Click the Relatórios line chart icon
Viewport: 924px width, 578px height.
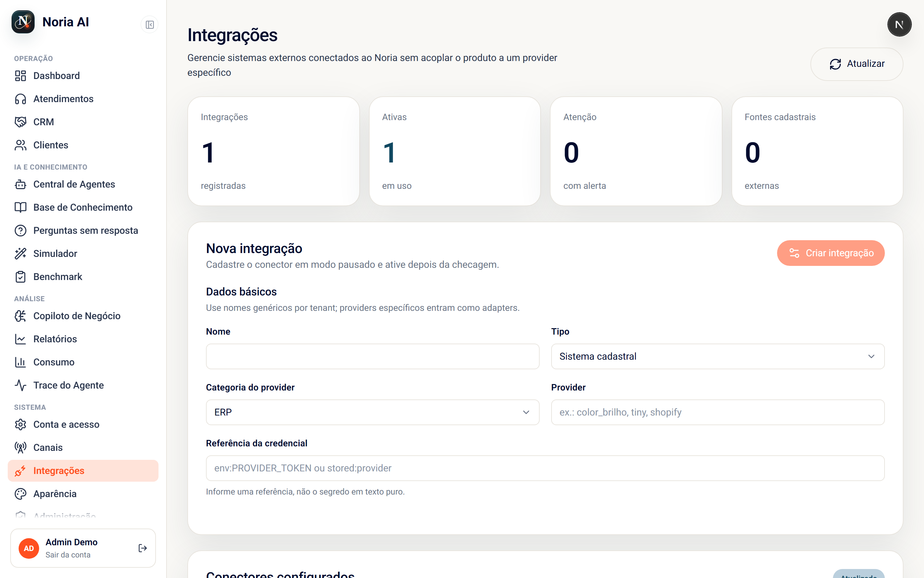tap(21, 339)
